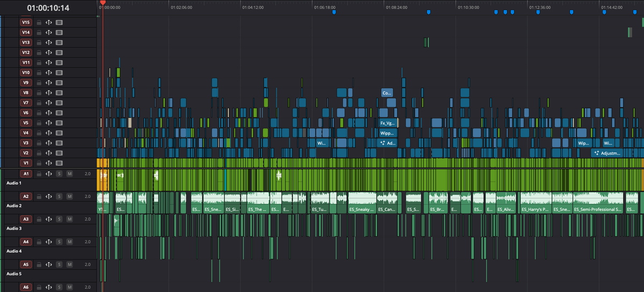Click the lock icon on track A2

(x=39, y=197)
